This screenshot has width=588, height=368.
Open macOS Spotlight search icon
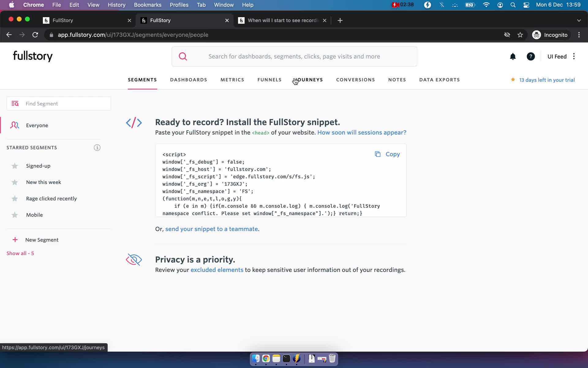coord(513,5)
